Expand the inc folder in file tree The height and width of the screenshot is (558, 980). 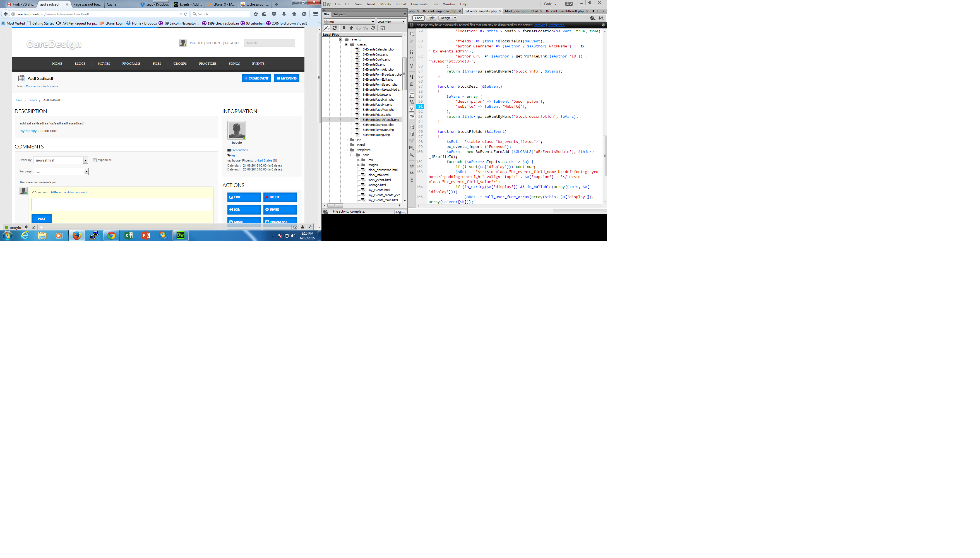346,140
